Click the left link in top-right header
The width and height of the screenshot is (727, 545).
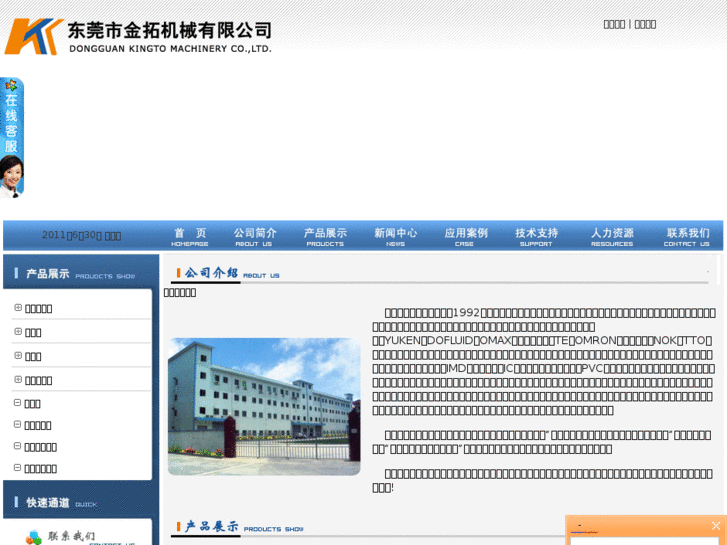[614, 24]
